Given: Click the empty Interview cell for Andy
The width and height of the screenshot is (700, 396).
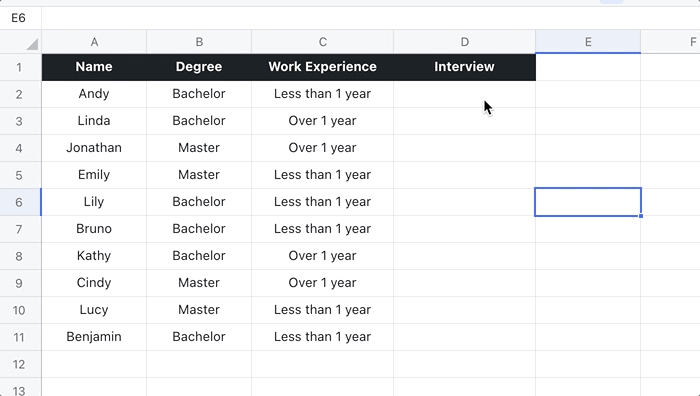Looking at the screenshot, I should pyautogui.click(x=464, y=94).
